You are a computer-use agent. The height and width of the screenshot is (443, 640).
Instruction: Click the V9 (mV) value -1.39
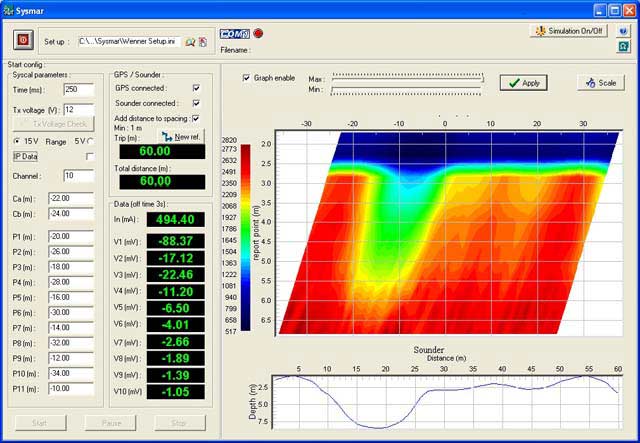(x=176, y=375)
